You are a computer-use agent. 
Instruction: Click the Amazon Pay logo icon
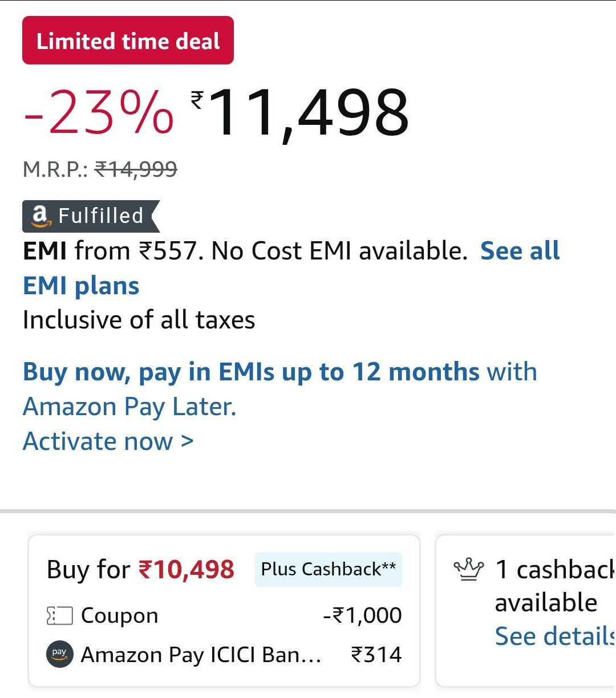(59, 654)
